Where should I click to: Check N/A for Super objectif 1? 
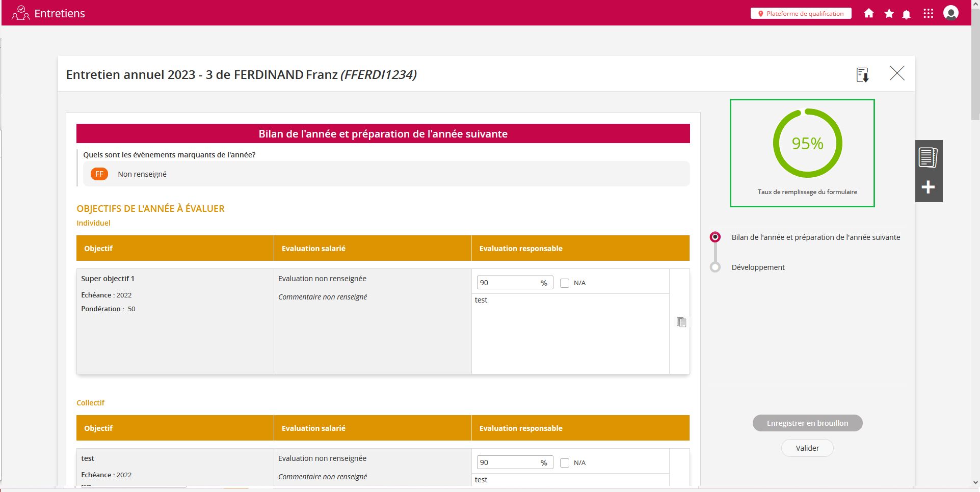pos(565,283)
